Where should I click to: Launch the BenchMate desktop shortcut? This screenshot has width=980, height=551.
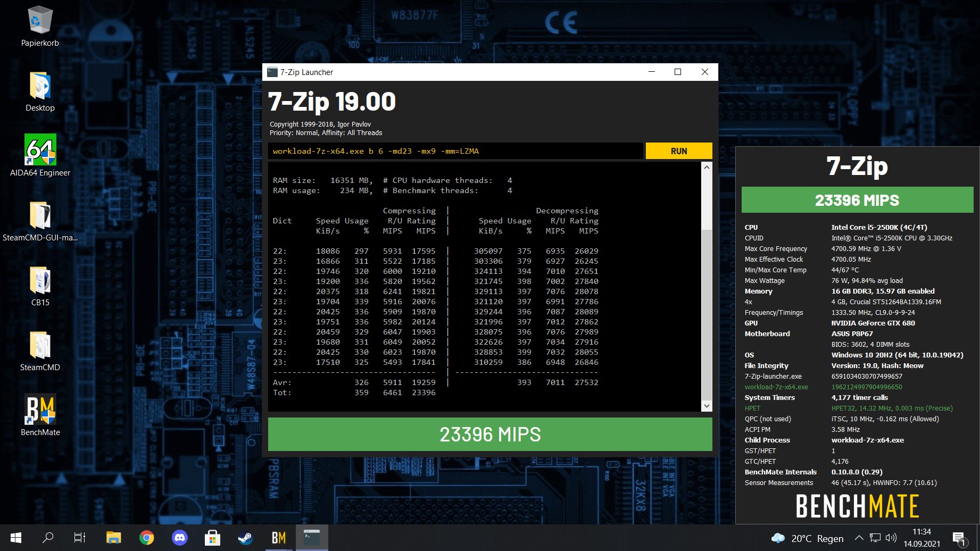(x=40, y=416)
